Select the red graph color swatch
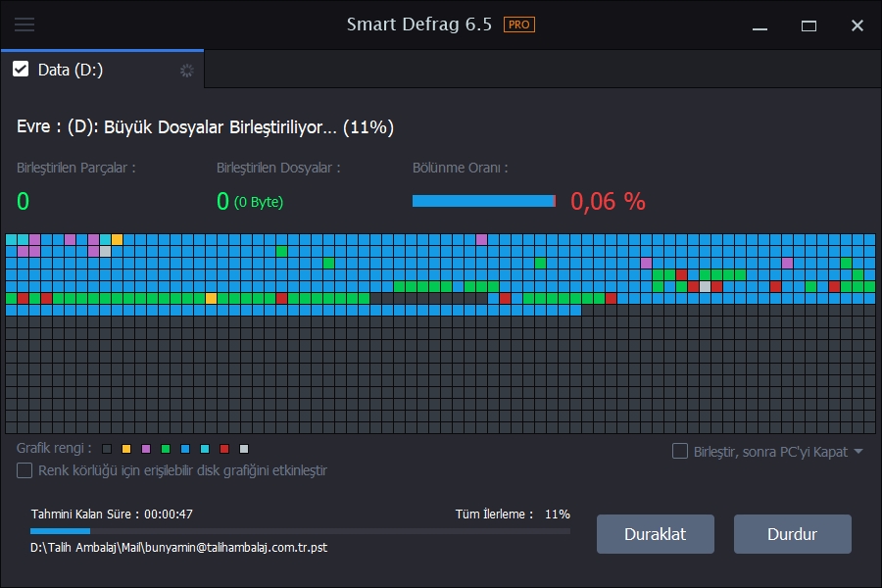The width and height of the screenshot is (882, 588). point(224,449)
